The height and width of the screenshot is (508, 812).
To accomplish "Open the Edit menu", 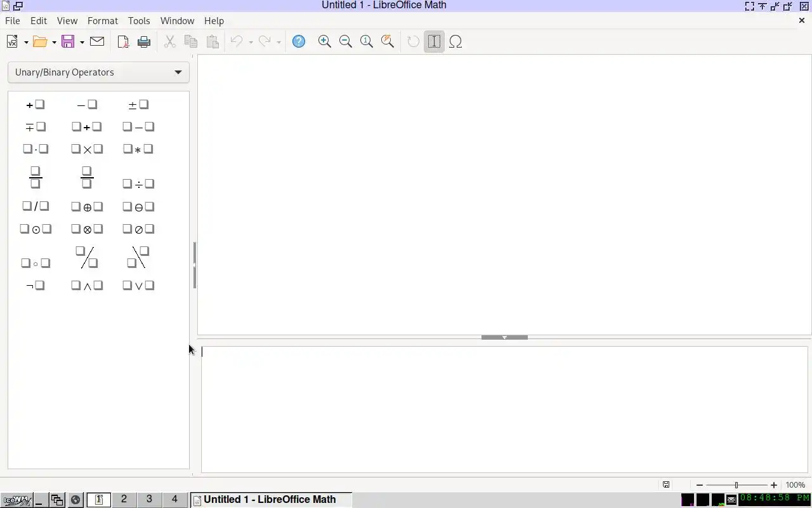I will point(39,21).
